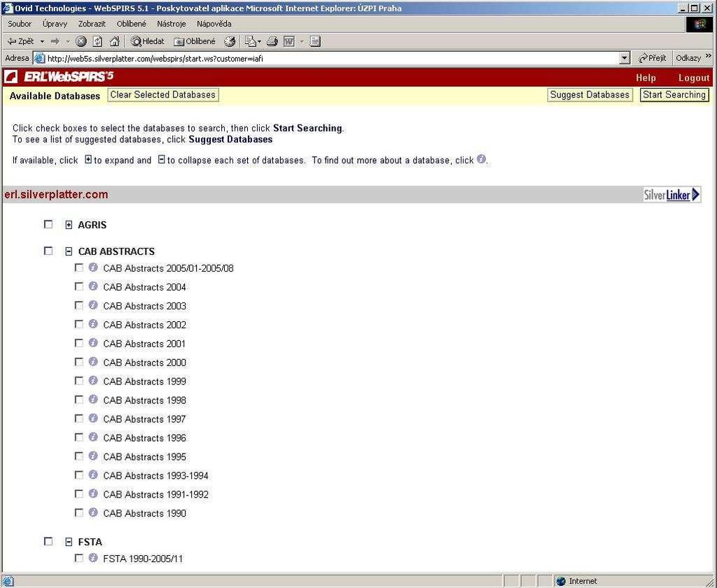Go to the Home page icon
The height and width of the screenshot is (588, 717).
[114, 41]
